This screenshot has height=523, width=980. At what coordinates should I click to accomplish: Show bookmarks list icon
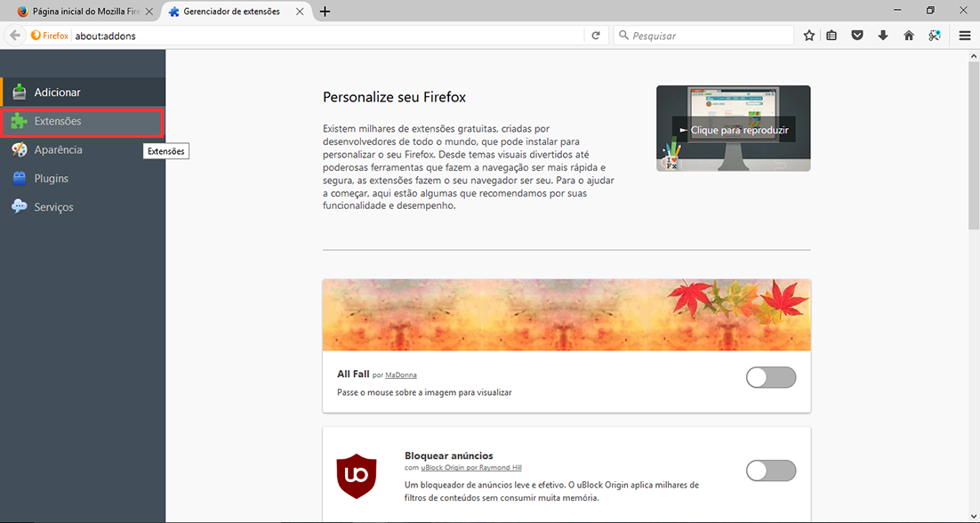831,36
